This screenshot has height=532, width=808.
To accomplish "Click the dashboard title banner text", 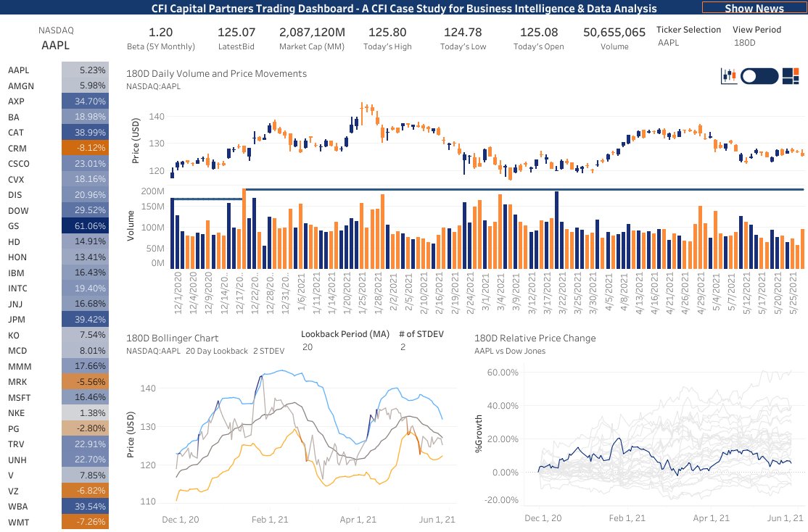I will pyautogui.click(x=404, y=8).
